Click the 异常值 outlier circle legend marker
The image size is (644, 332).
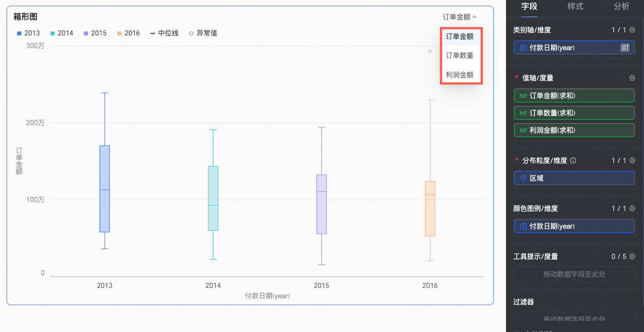point(191,33)
